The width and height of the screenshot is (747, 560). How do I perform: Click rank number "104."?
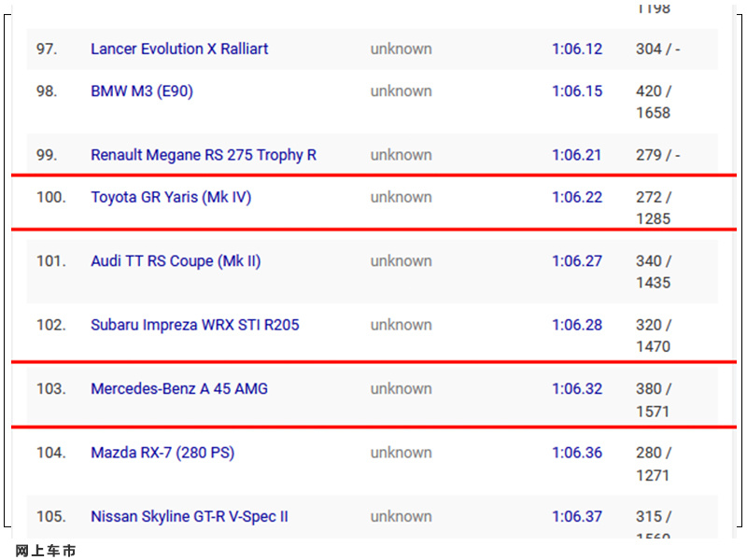point(51,453)
